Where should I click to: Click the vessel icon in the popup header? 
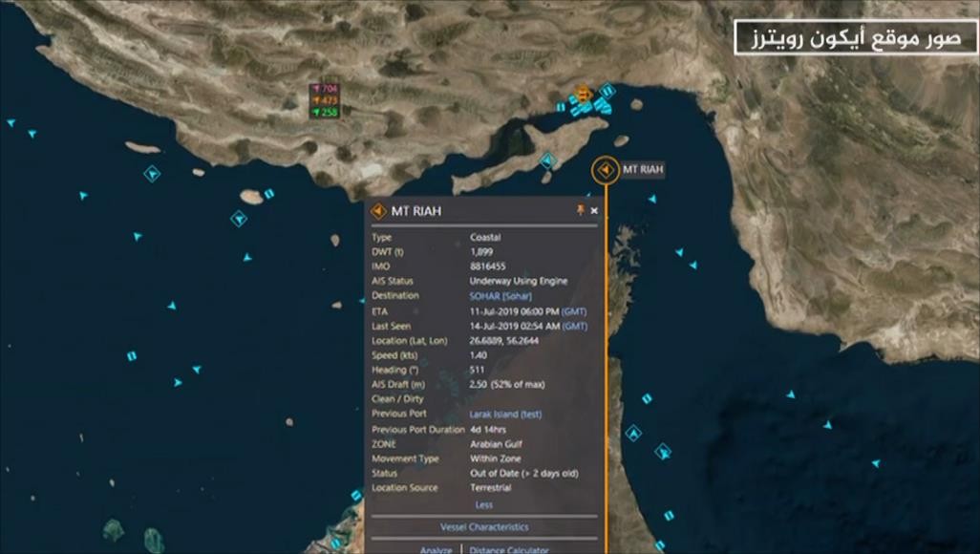pyautogui.click(x=379, y=211)
